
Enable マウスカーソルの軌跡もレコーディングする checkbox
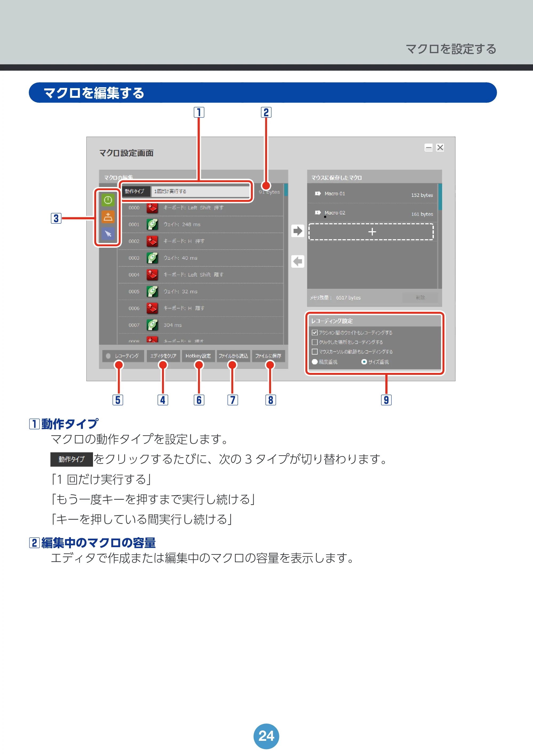click(x=314, y=352)
